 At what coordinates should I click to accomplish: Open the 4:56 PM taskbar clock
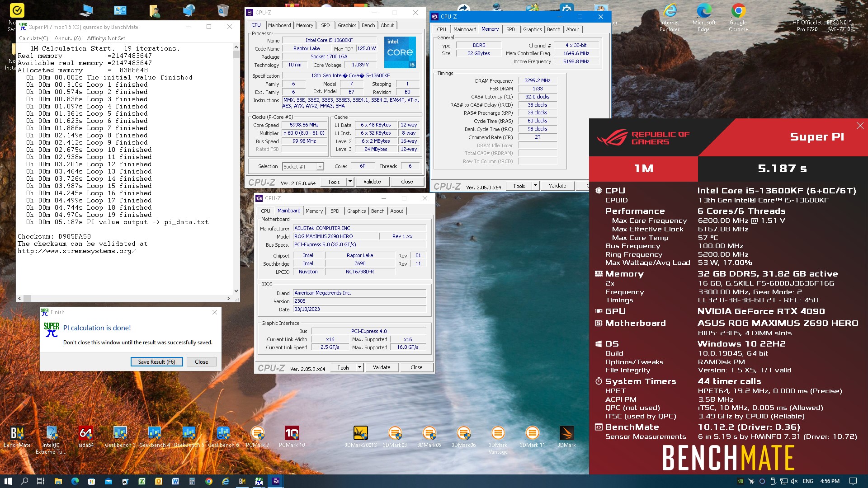830,481
